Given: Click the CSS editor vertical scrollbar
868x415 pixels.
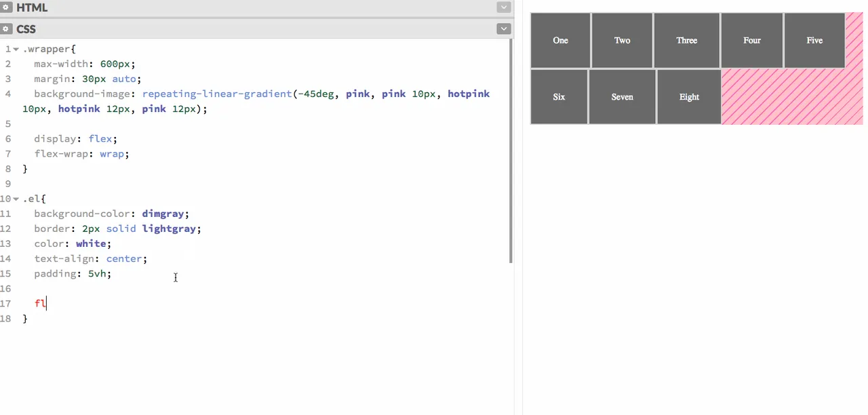Looking at the screenshot, I should click(x=511, y=151).
